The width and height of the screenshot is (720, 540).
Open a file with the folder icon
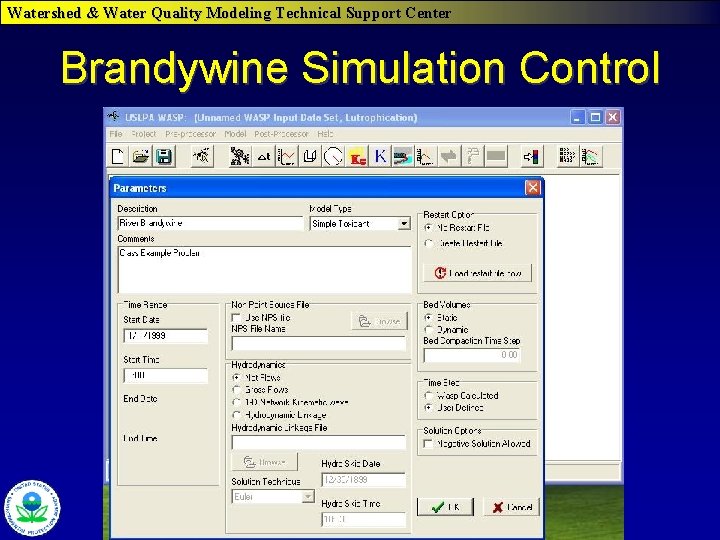tap(141, 157)
